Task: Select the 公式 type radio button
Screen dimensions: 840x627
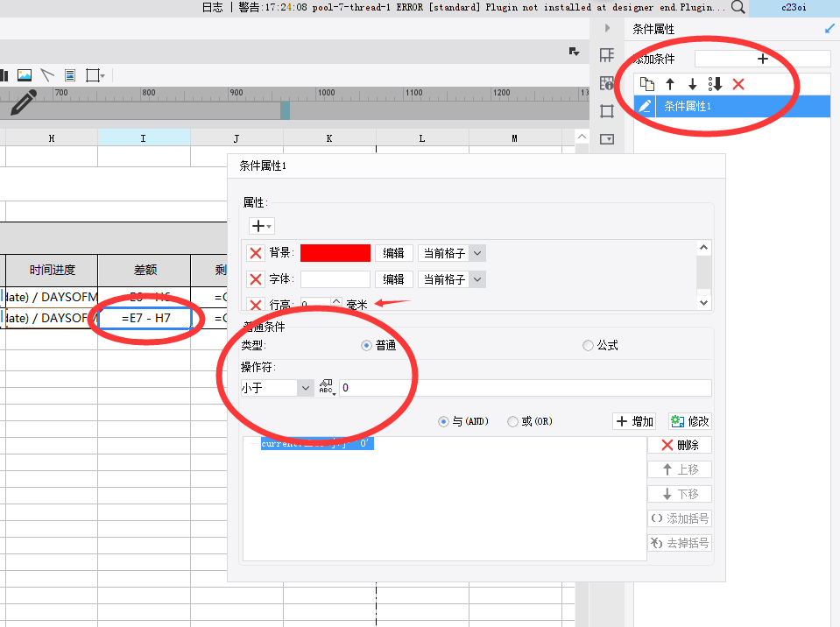Action: (x=589, y=345)
